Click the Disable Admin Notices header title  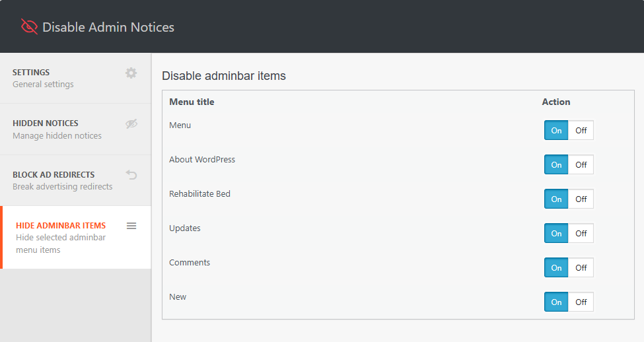tap(108, 27)
